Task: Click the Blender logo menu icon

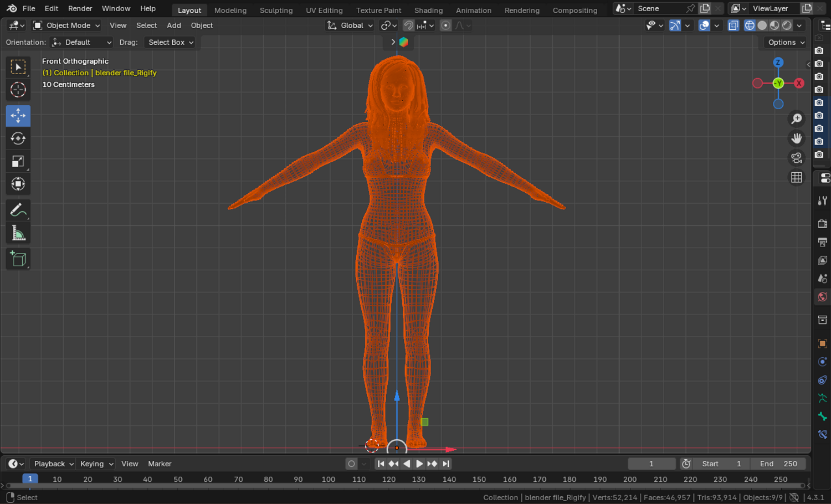Action: 12,8
